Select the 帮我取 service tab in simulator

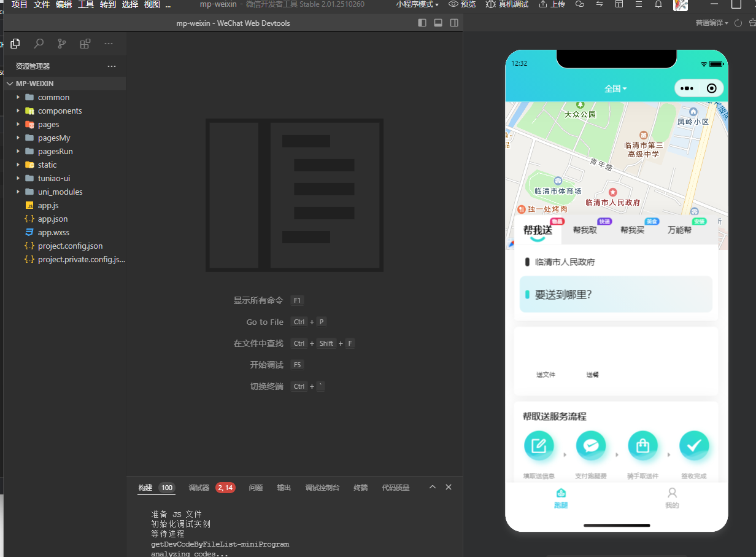[x=585, y=230]
